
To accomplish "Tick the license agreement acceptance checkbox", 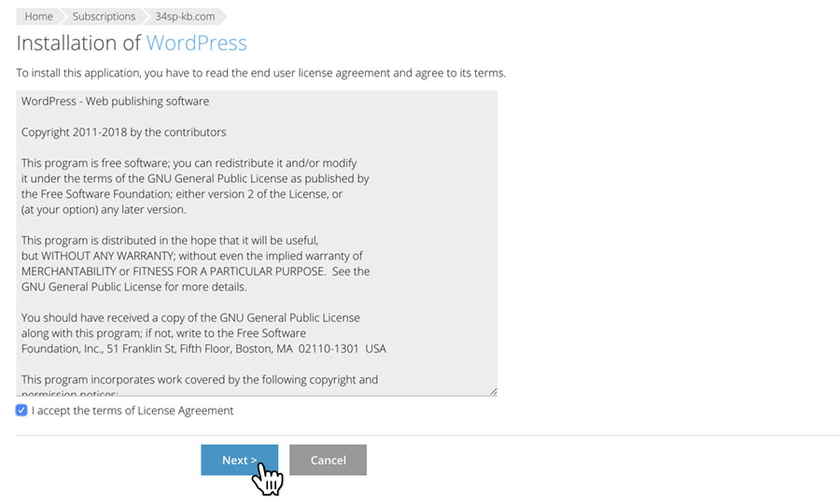I will point(21,411).
